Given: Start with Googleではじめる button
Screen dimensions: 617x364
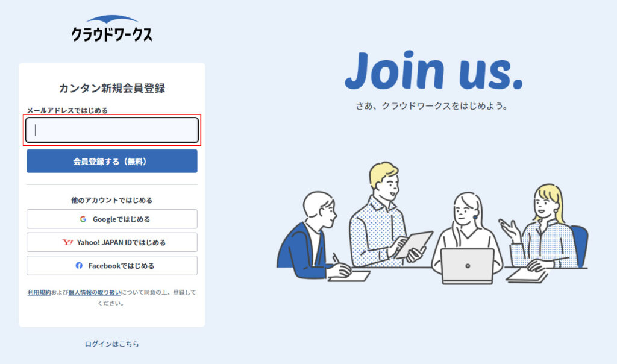Looking at the screenshot, I should click(x=112, y=219).
